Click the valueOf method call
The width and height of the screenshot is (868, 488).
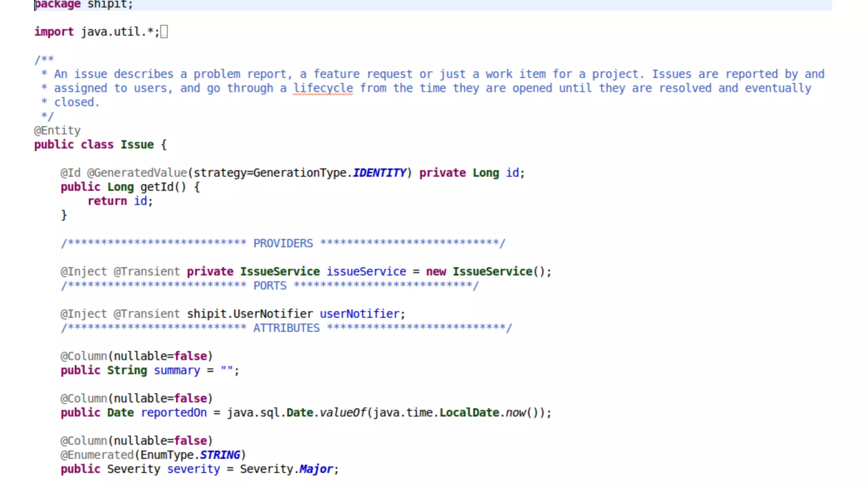pyautogui.click(x=342, y=413)
